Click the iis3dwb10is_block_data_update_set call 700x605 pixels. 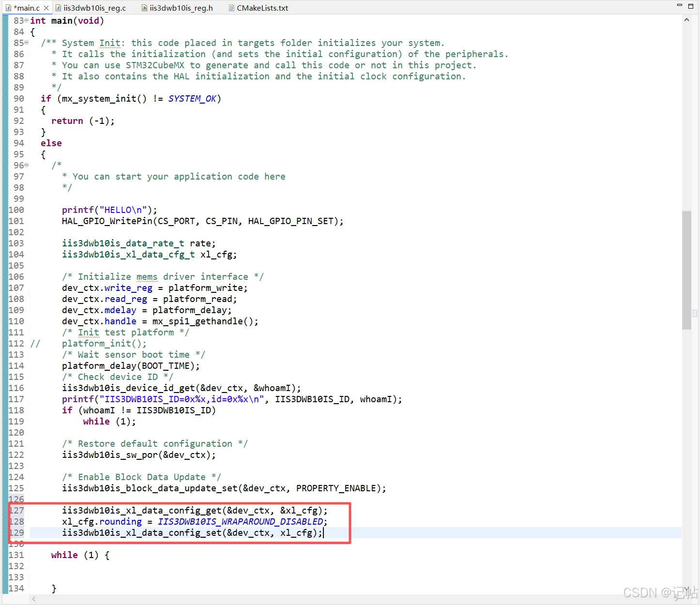(x=224, y=488)
